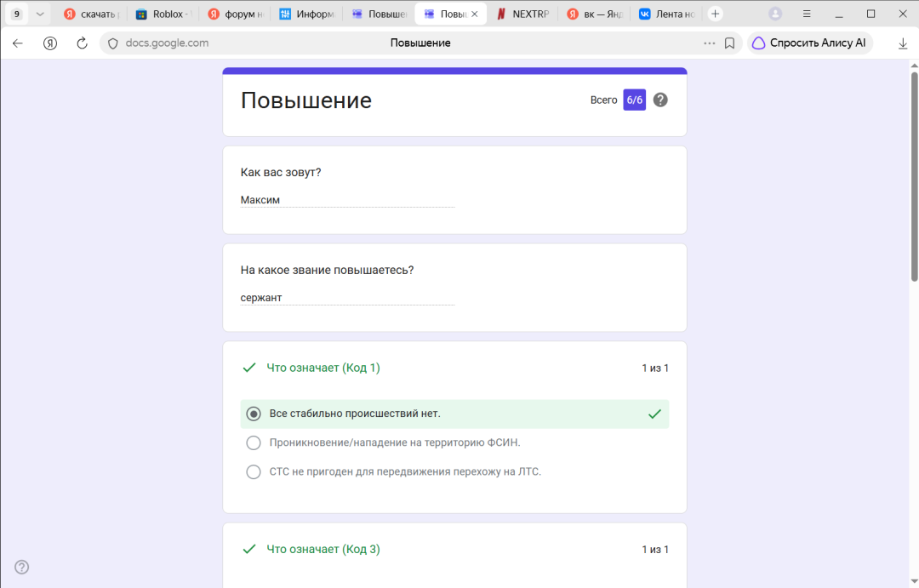Click the checkmark at end of correct answer row

coord(654,414)
